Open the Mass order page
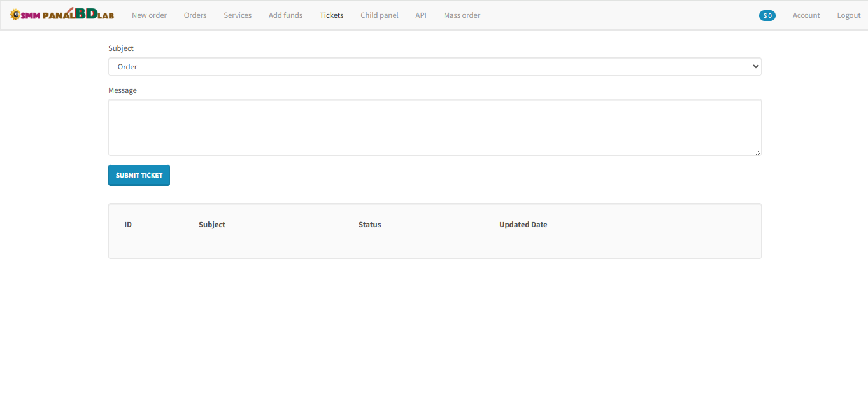868x413 pixels. (x=462, y=15)
